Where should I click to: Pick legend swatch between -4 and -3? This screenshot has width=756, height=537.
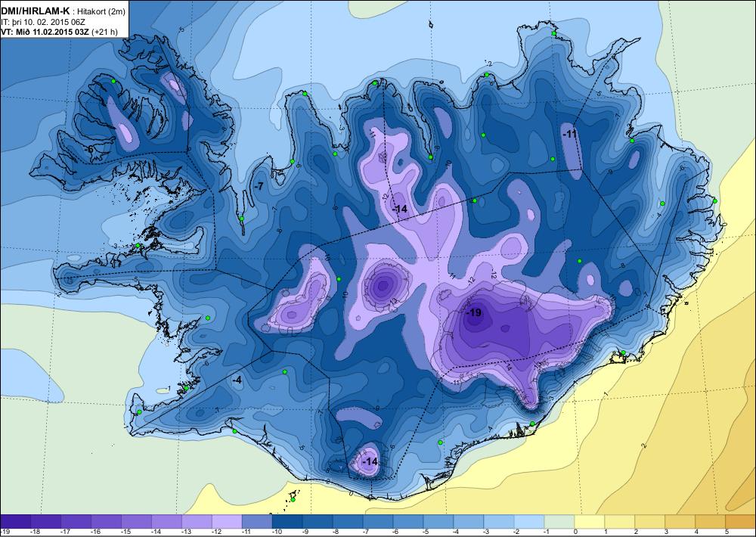[468, 521]
